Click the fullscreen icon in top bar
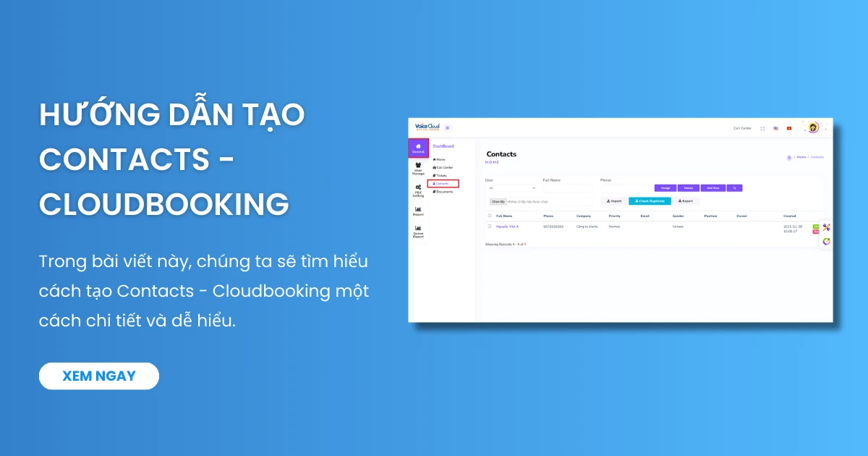Screen dimensions: 868x456 coord(762,128)
